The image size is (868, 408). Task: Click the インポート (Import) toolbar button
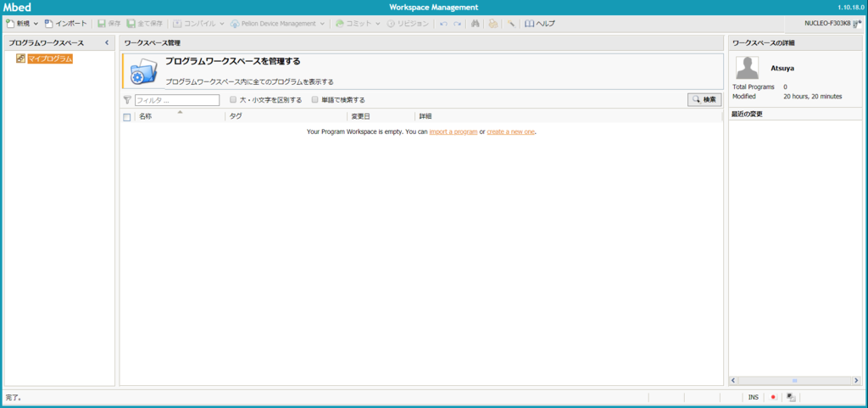[66, 24]
